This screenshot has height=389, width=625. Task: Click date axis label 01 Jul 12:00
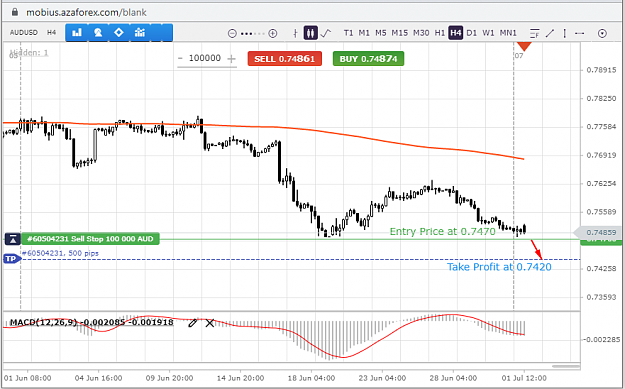(x=524, y=378)
